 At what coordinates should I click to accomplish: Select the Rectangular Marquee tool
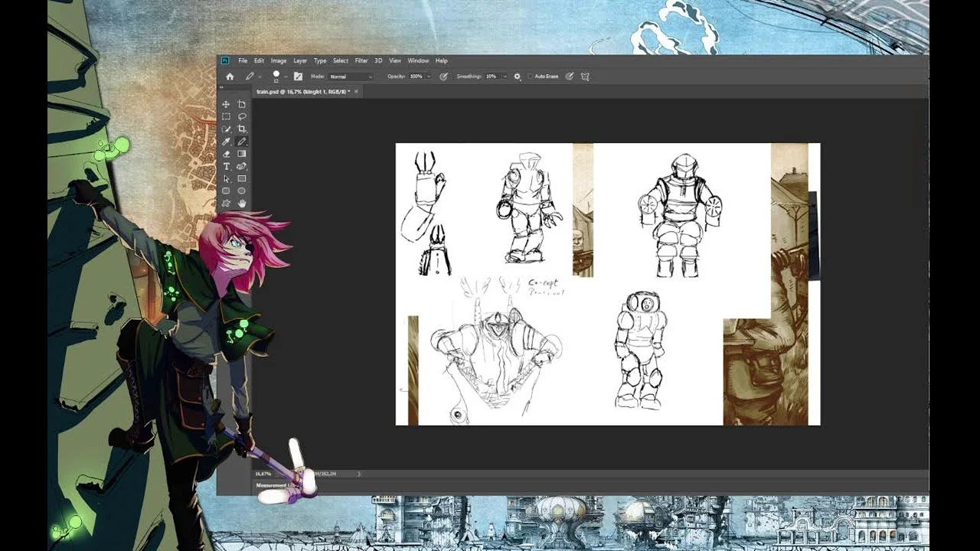pos(226,116)
